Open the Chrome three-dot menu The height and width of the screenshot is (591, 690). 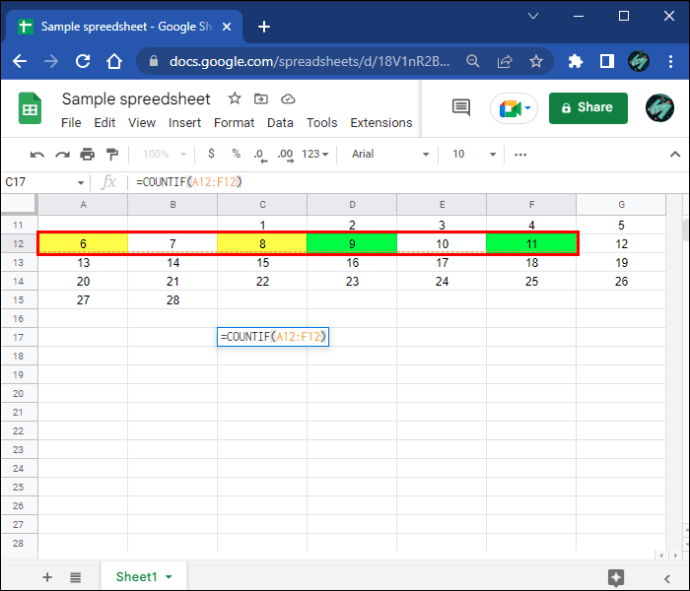point(671,61)
